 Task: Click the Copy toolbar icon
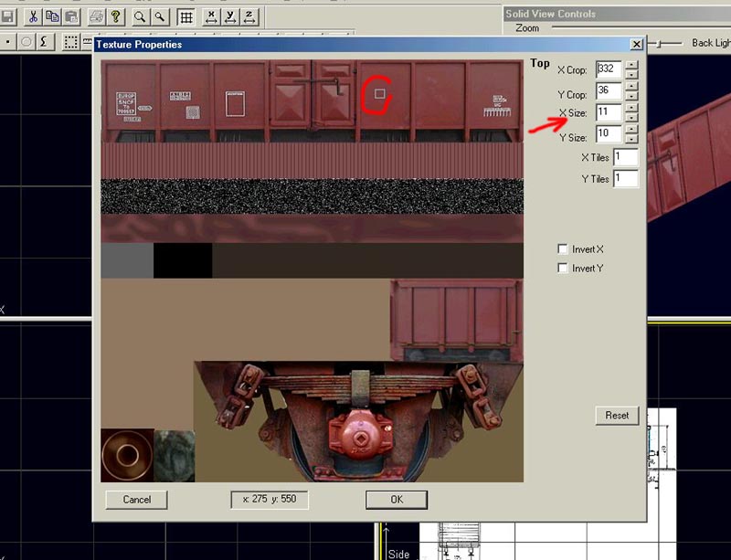(51, 16)
